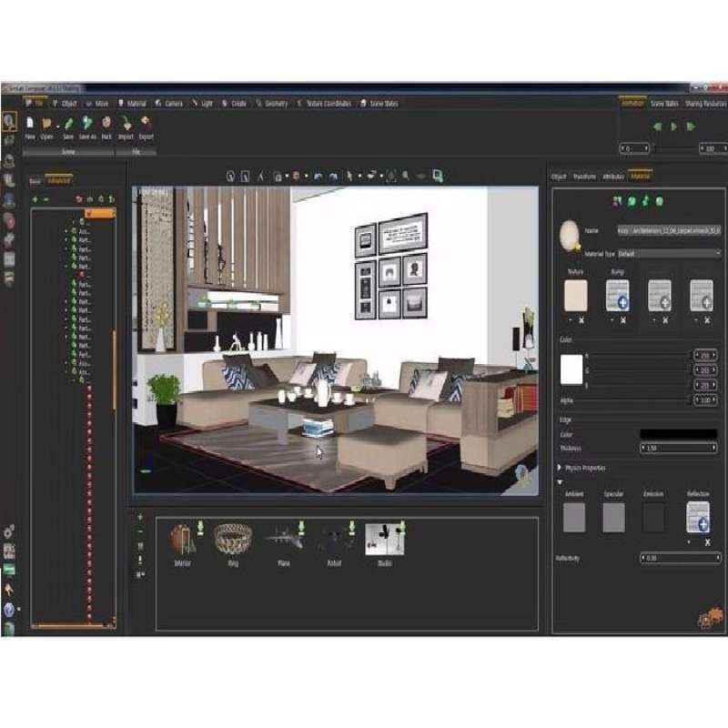Screen dimensions: 728x728
Task: Add a Bump texture using its plus icon
Action: tap(622, 300)
